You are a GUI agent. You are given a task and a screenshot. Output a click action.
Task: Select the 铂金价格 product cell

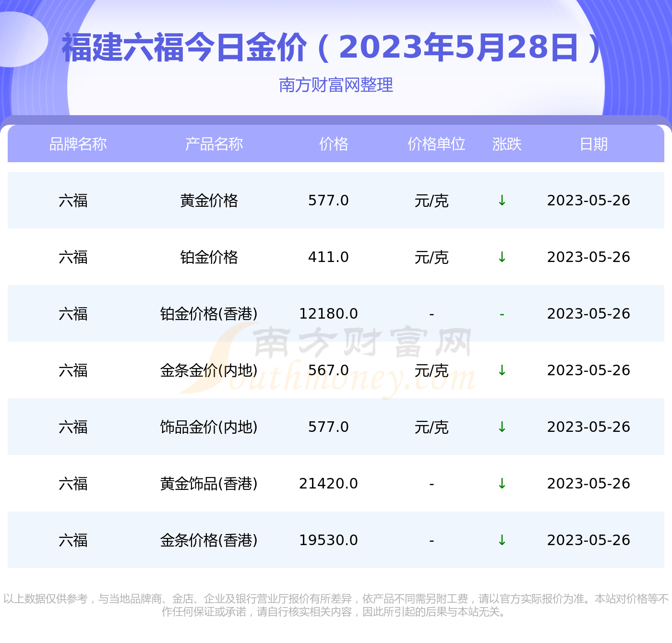[x=209, y=257]
